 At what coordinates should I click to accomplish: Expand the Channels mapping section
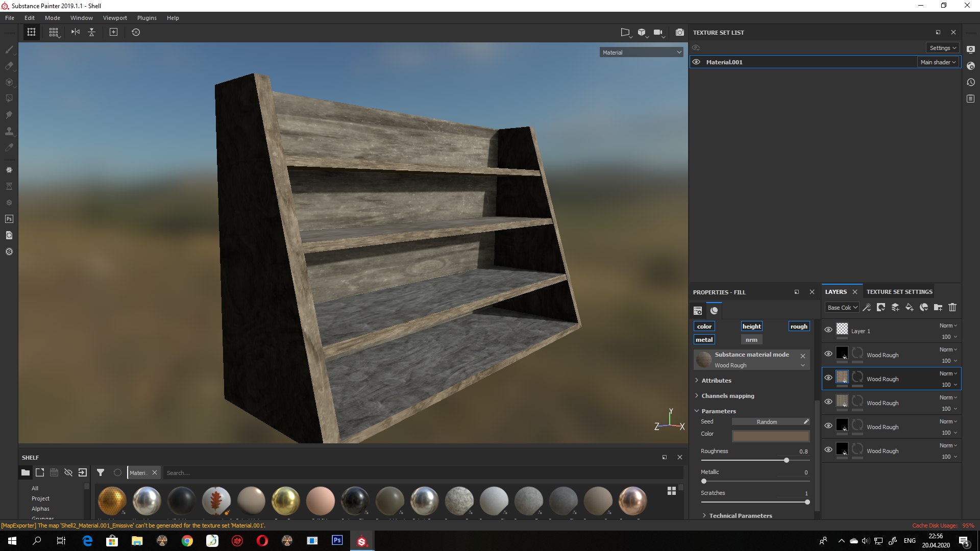tap(728, 396)
